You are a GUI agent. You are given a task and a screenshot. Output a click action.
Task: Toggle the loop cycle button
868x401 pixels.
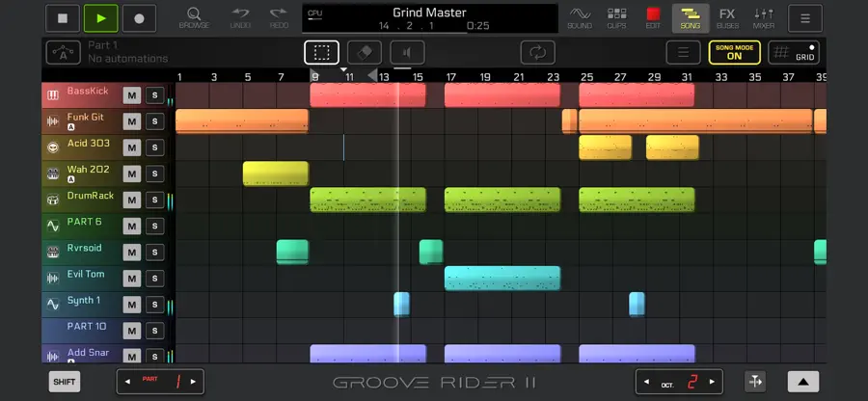(x=537, y=53)
